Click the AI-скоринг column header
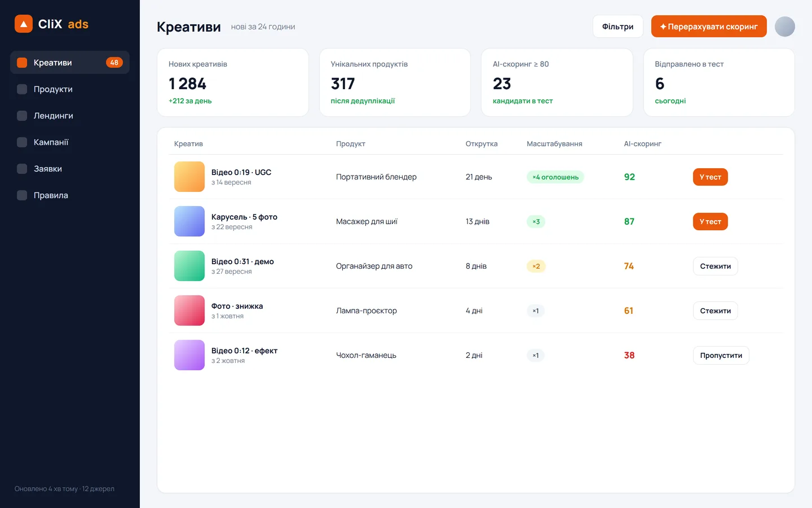812x508 pixels. pyautogui.click(x=642, y=144)
